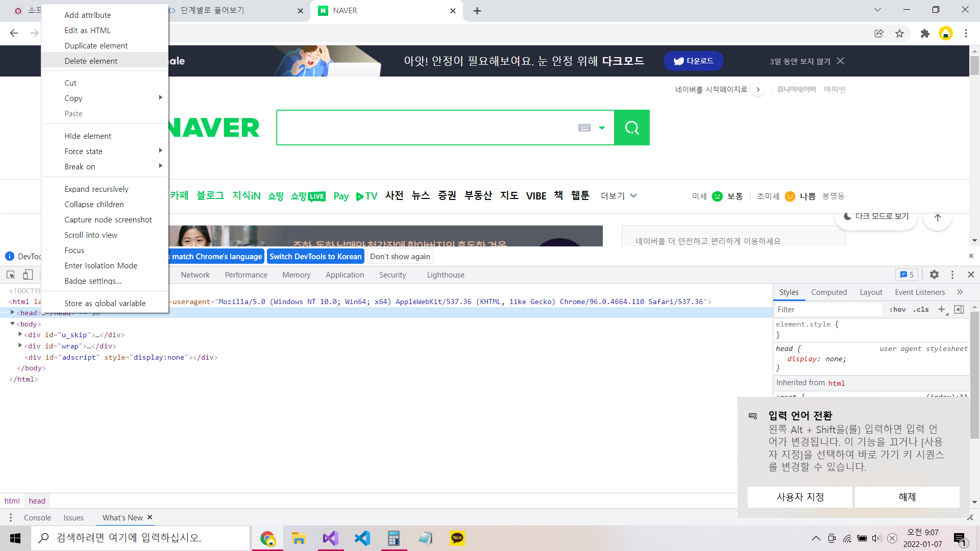980x551 pixels.
Task: Click the Don't show again button
Action: click(400, 256)
